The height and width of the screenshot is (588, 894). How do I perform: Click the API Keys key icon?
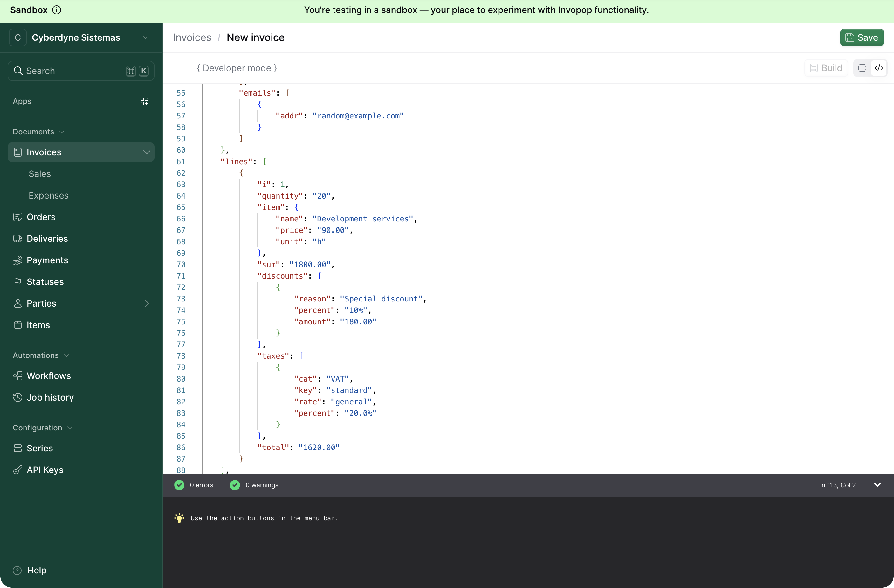(18, 470)
